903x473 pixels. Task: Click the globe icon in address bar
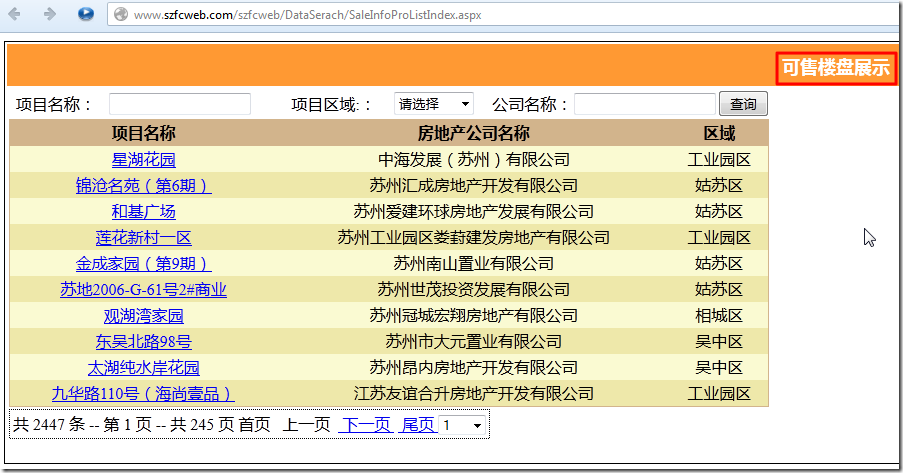[x=121, y=14]
